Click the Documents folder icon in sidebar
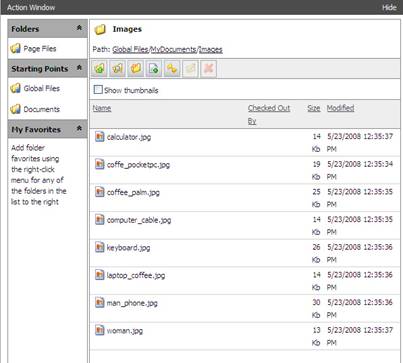Image resolution: width=403 pixels, height=363 pixels. 15,109
